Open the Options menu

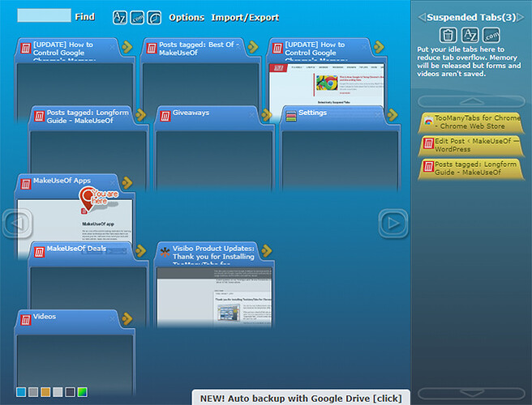pos(187,17)
